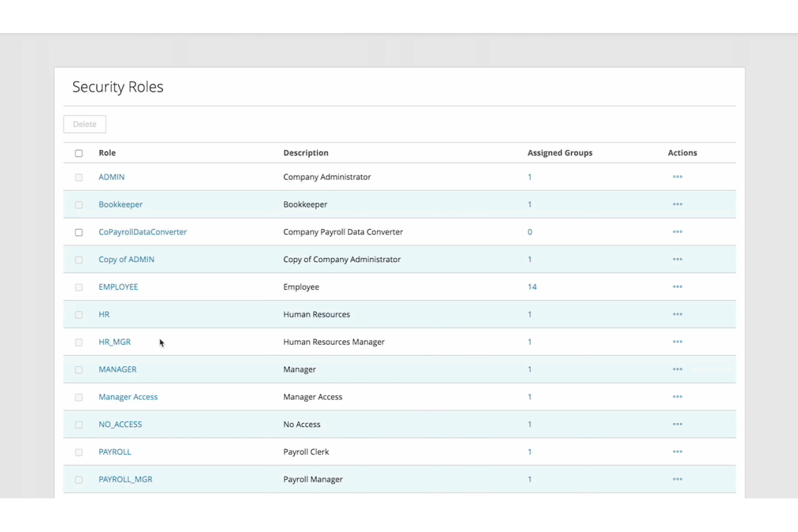798x532 pixels.
Task: Open actions ellipsis for Bookkeeper row
Action: tap(677, 205)
